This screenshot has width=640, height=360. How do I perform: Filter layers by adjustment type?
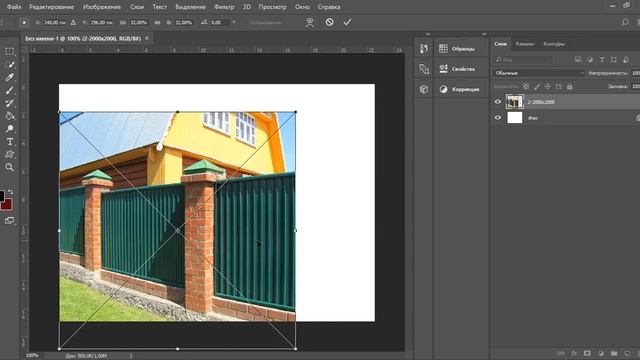590,60
